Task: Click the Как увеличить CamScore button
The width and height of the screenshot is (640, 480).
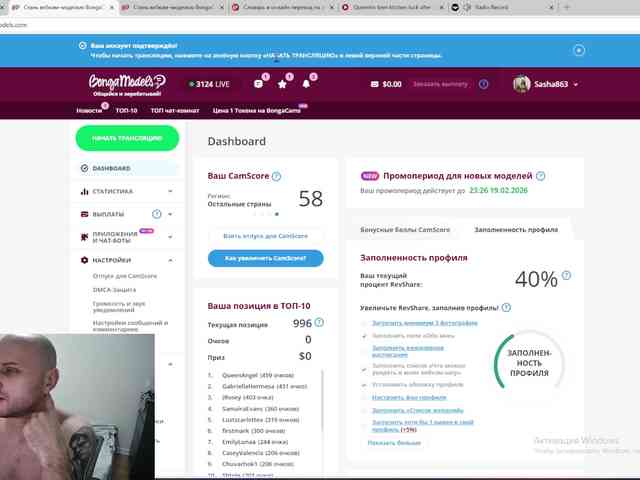Action: tap(265, 258)
